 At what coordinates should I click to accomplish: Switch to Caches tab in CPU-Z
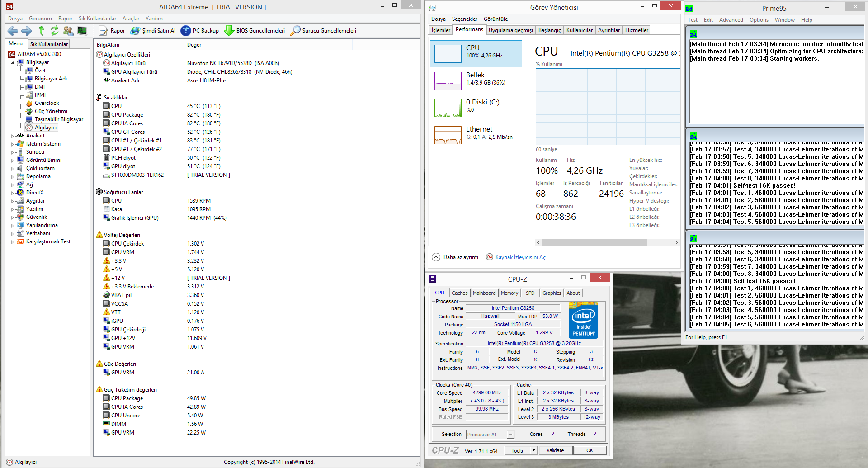click(x=459, y=293)
